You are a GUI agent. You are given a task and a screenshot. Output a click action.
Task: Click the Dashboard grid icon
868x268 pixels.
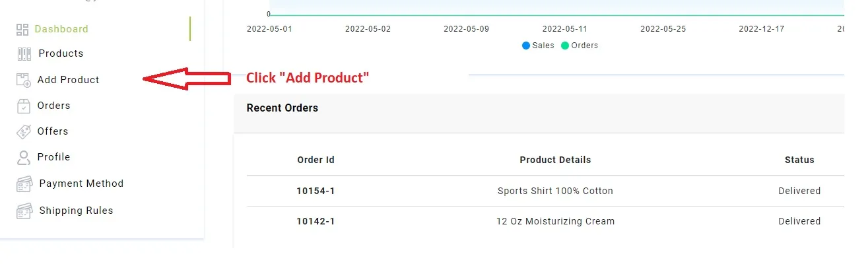[x=23, y=29]
